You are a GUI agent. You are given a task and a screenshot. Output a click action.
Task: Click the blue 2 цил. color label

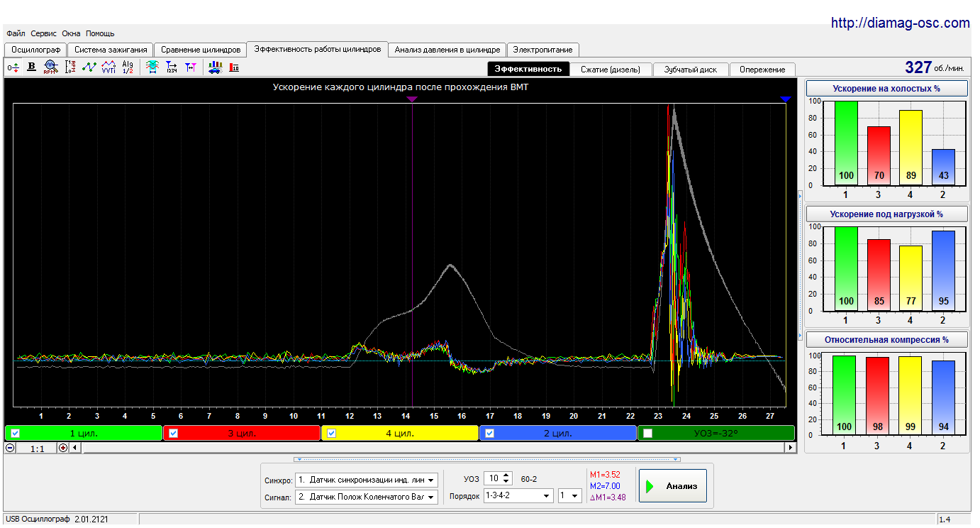point(559,433)
